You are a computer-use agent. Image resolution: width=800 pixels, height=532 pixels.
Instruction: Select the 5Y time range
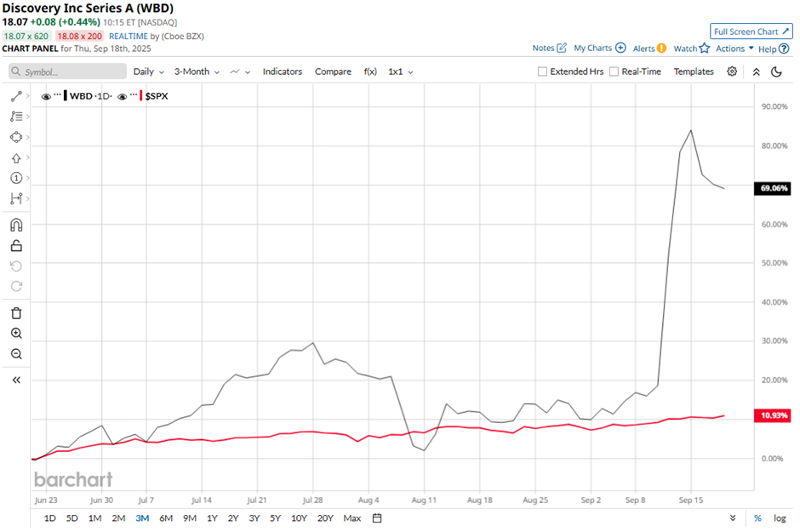coord(276,518)
